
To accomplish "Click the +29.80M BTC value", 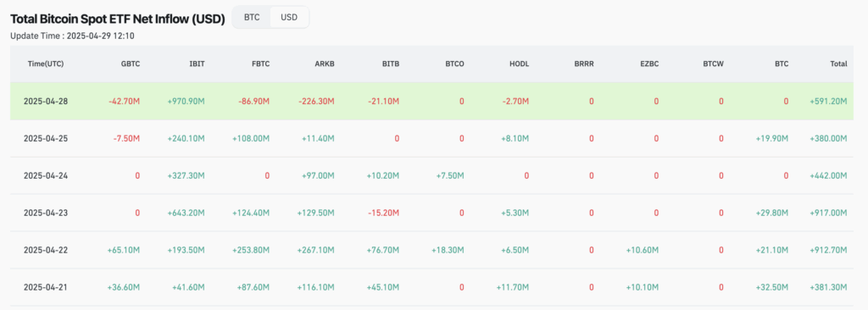I will pyautogui.click(x=771, y=213).
